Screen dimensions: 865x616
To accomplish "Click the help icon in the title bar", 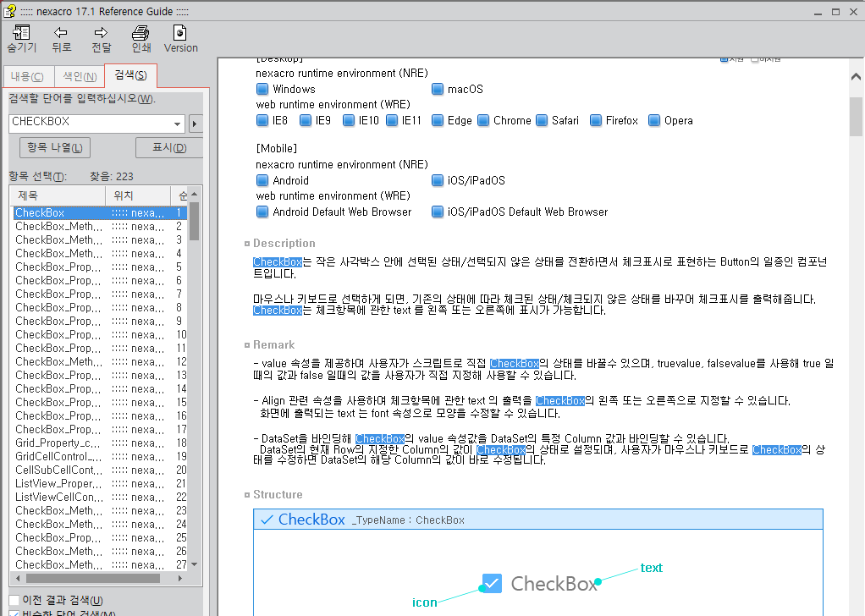I will point(9,11).
